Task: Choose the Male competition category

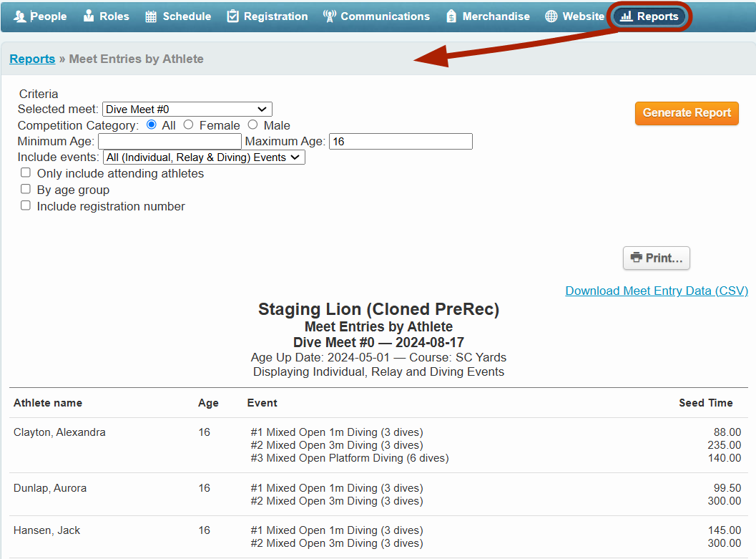Action: 252,125
